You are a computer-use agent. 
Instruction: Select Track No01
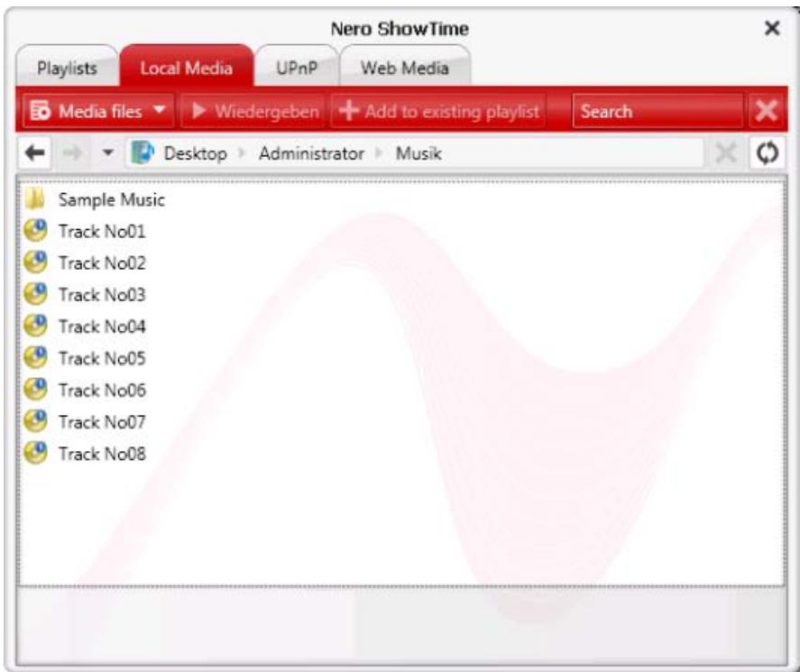pyautogui.click(x=102, y=232)
